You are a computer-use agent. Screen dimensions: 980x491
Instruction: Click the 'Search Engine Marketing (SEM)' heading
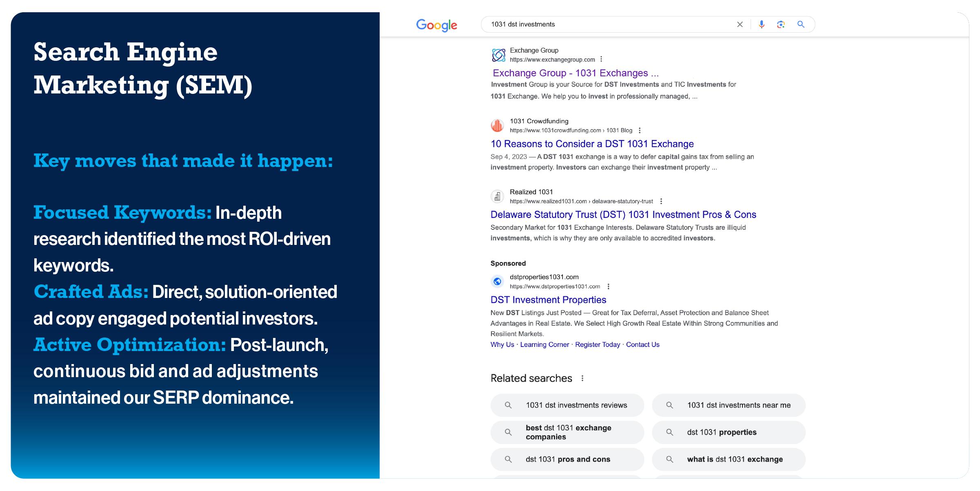143,69
